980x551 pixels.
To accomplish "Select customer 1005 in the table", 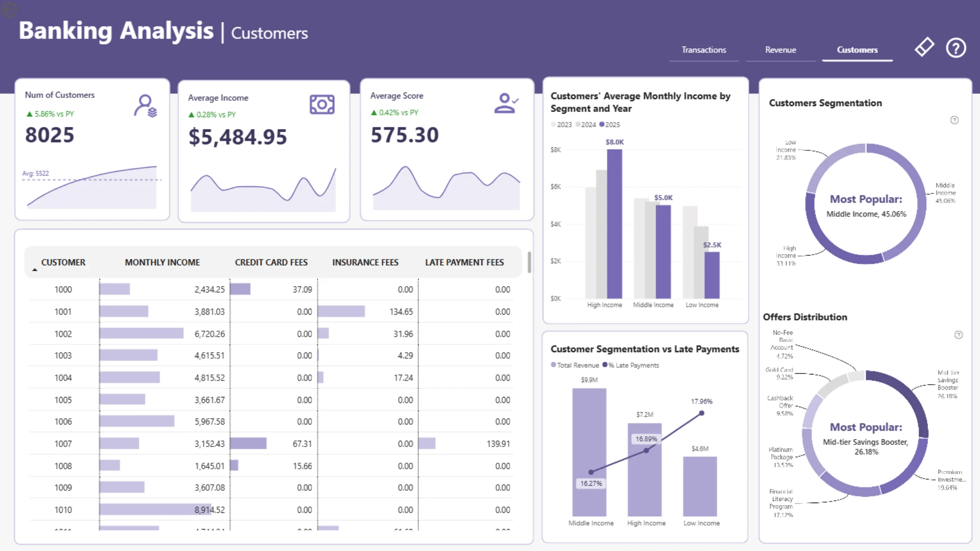I will pos(63,400).
